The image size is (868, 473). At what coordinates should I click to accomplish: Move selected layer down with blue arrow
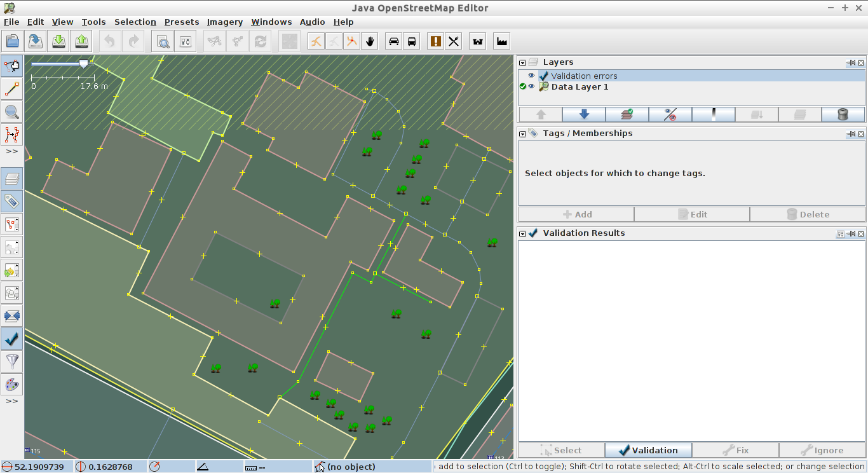[583, 114]
